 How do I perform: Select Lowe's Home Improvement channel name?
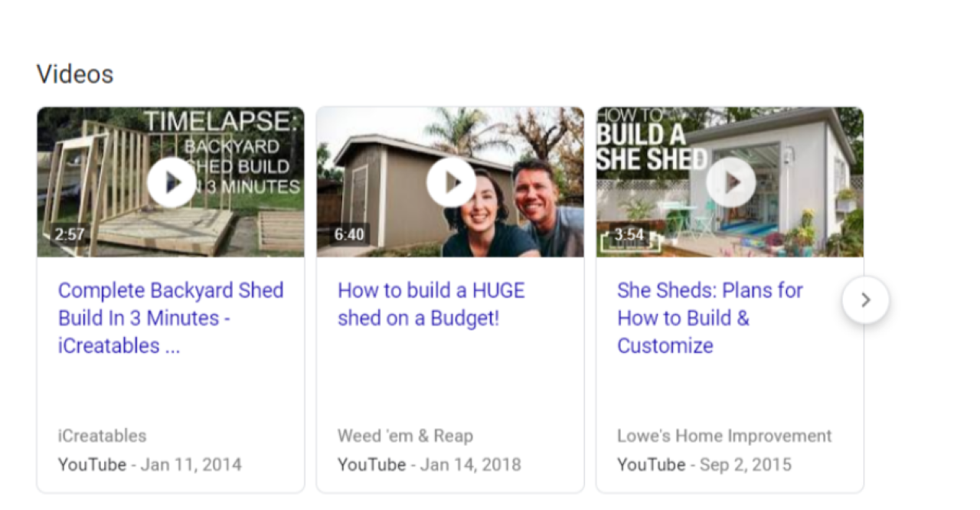724,436
